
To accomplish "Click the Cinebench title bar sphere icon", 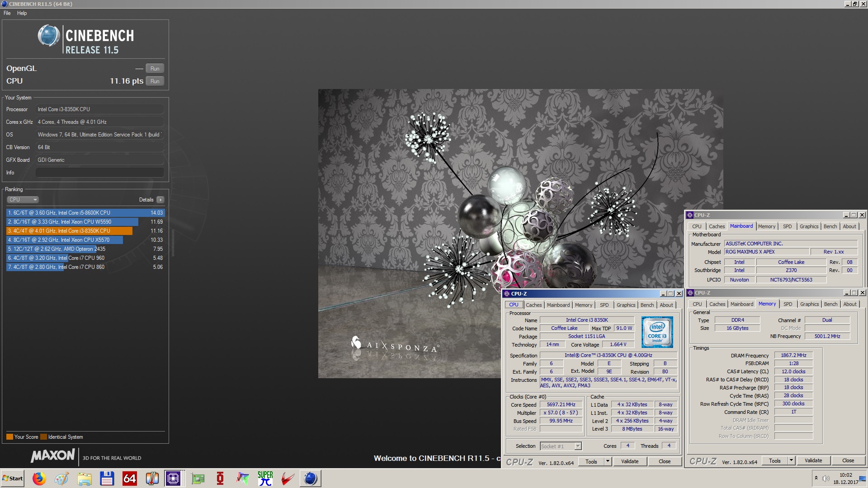I will [4, 4].
